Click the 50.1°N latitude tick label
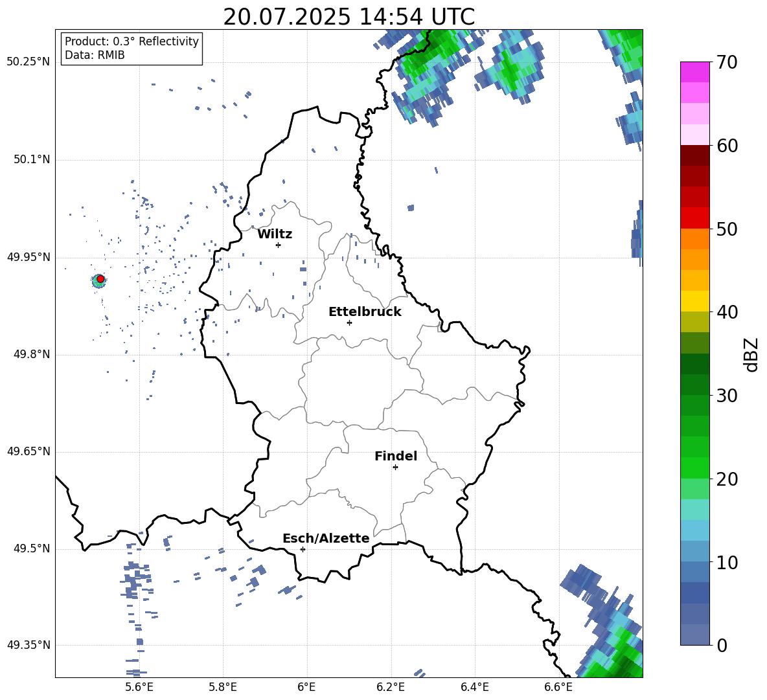This screenshot has width=767, height=700. pos(32,159)
